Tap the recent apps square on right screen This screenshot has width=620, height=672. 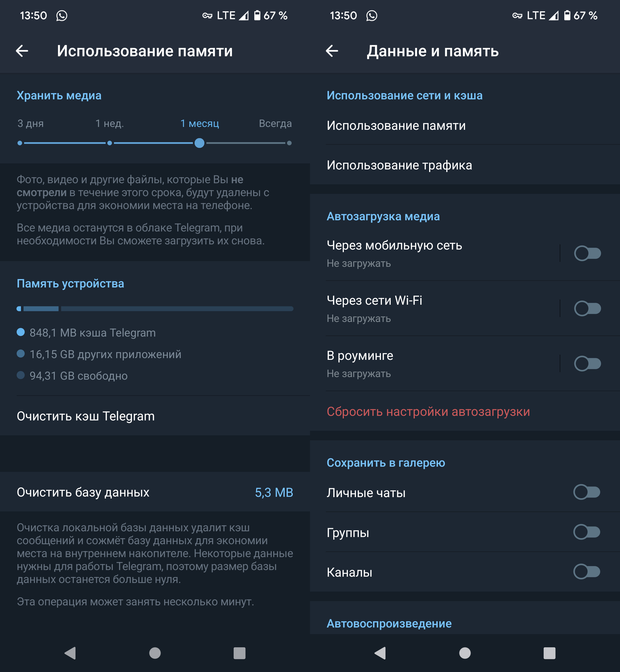(550, 653)
